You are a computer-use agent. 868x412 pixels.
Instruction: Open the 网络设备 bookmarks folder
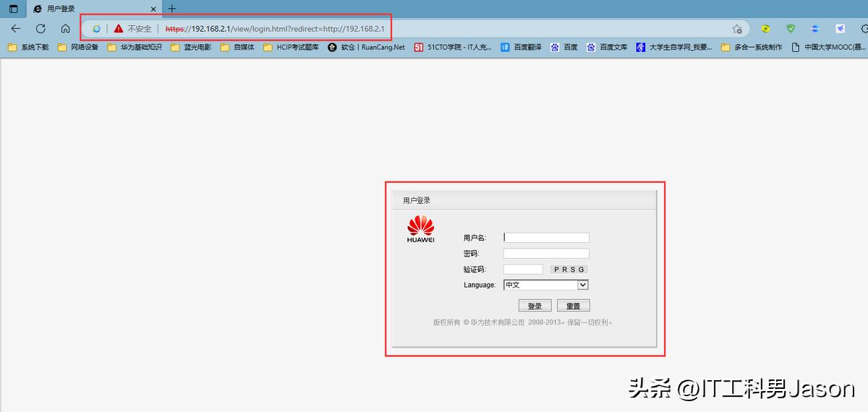pyautogui.click(x=77, y=47)
